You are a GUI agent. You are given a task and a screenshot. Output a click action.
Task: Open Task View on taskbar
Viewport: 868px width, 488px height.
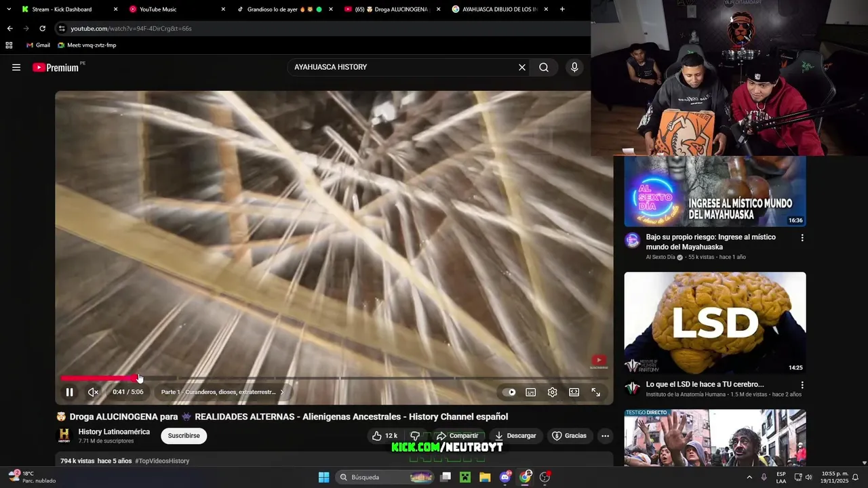(x=446, y=477)
